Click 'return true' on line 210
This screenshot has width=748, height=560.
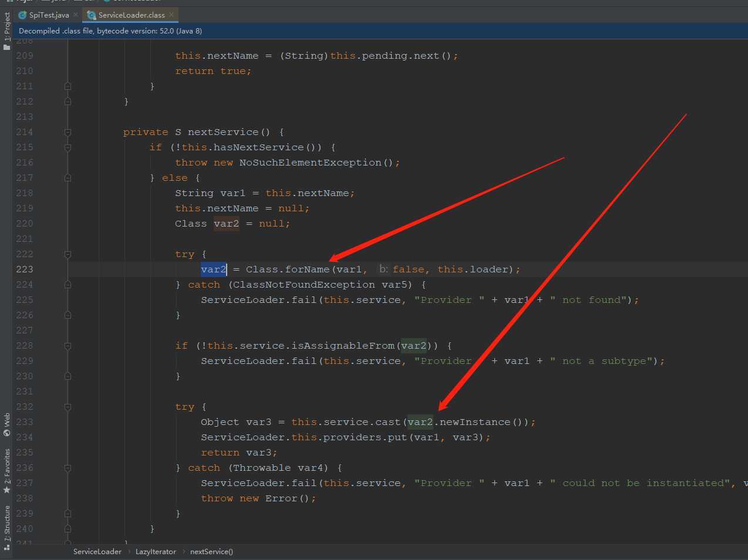pos(210,71)
